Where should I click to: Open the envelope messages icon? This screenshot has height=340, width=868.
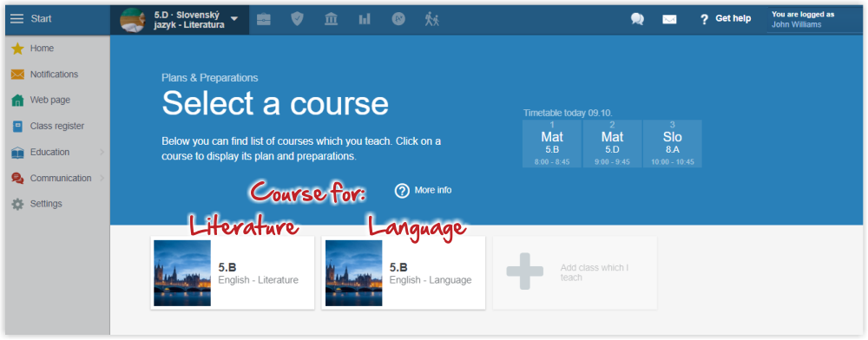tap(669, 19)
